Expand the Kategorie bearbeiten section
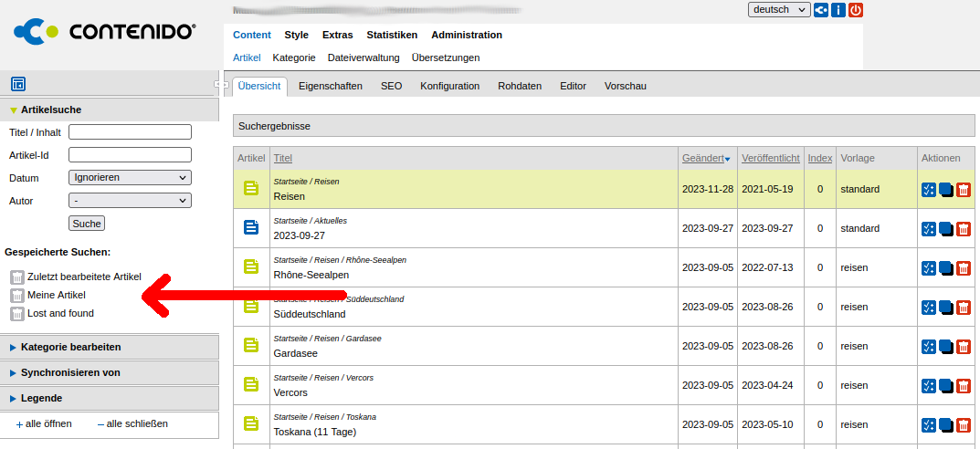Image resolution: width=980 pixels, height=449 pixels. (x=70, y=347)
